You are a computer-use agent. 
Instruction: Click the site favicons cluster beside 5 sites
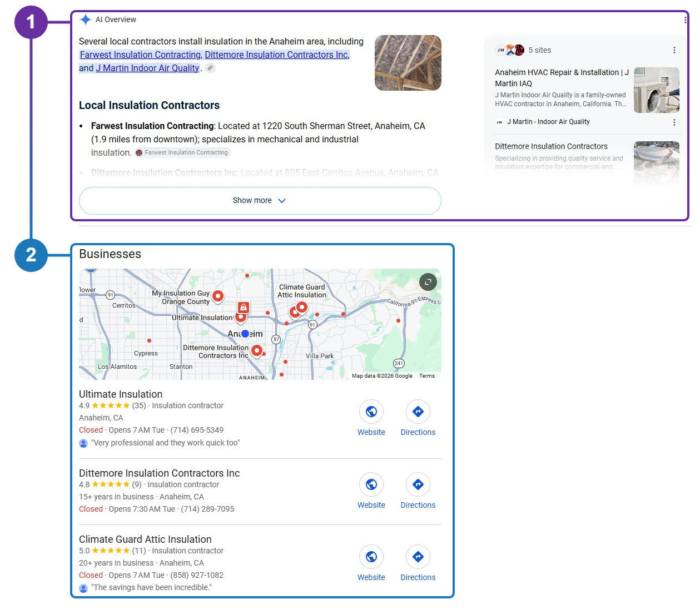point(510,50)
